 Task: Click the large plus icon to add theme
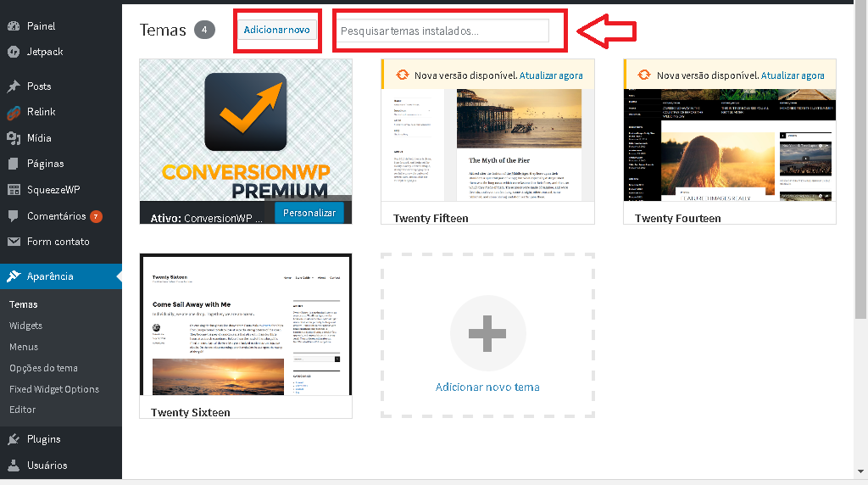[x=487, y=335]
